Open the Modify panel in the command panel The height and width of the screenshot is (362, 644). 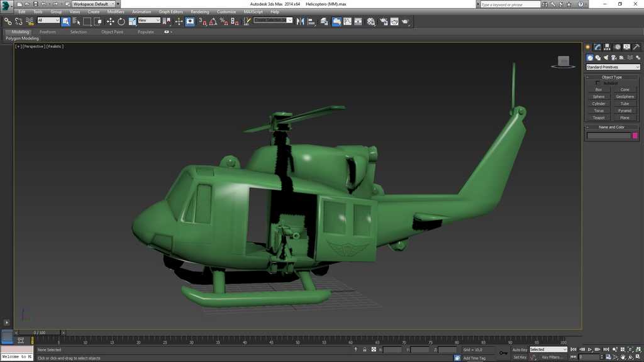tap(596, 47)
